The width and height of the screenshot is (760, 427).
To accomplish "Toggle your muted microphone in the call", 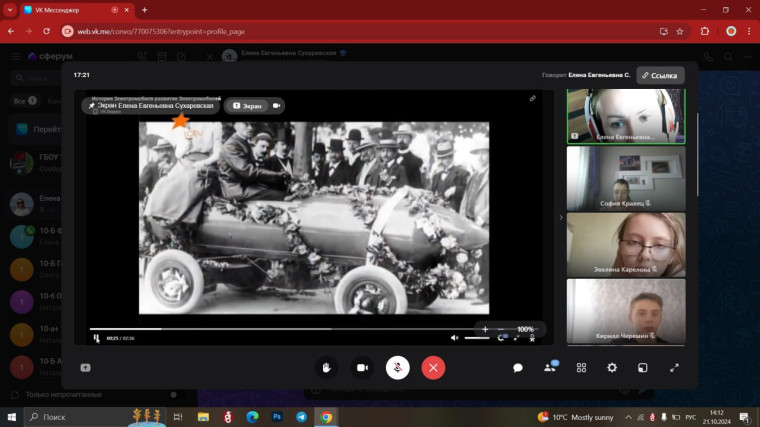I will tap(397, 368).
